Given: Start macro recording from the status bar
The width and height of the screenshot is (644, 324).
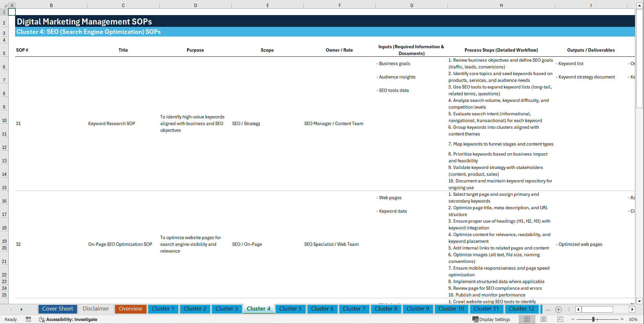Looking at the screenshot, I should [28, 319].
